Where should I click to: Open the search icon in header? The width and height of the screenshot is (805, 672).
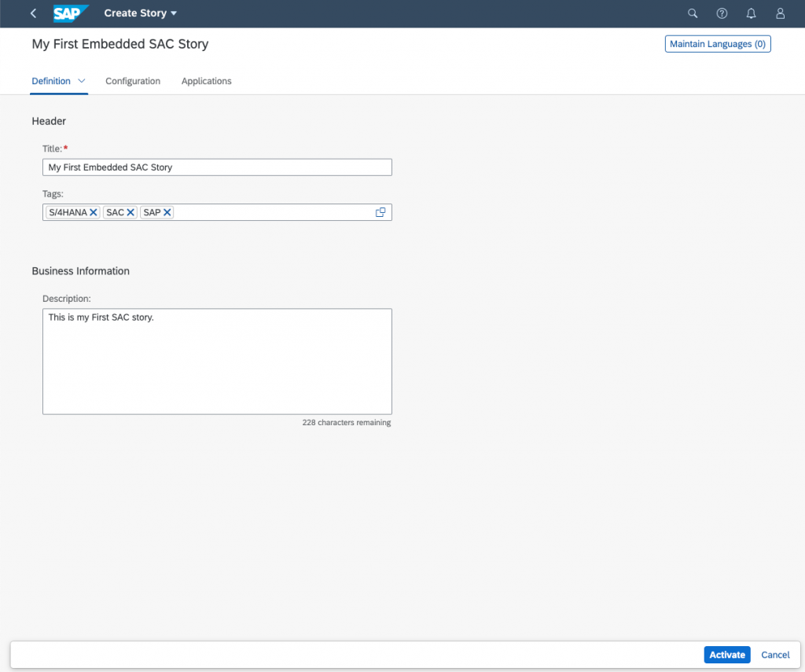[x=693, y=13]
